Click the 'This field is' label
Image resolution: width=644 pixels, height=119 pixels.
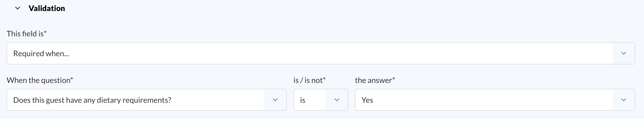pos(27,34)
